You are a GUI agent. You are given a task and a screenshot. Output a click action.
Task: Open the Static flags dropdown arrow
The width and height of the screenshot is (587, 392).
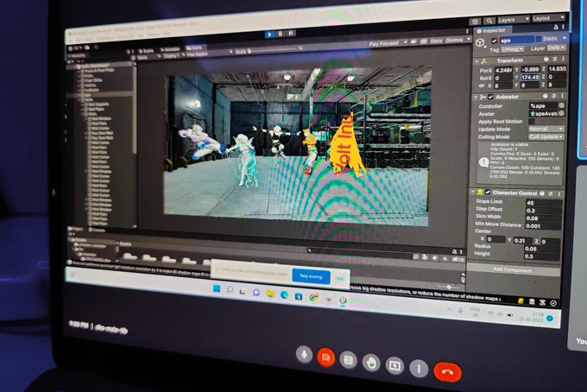click(565, 38)
